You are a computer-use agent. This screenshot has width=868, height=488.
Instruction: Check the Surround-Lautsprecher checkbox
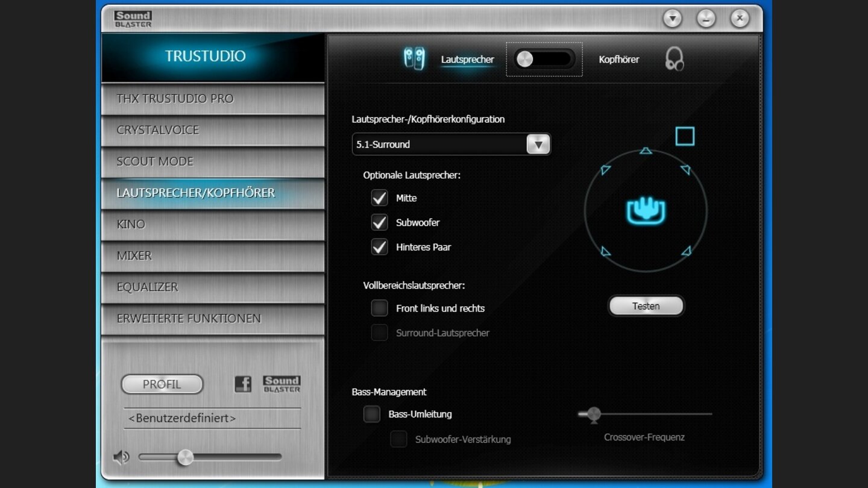tap(379, 333)
